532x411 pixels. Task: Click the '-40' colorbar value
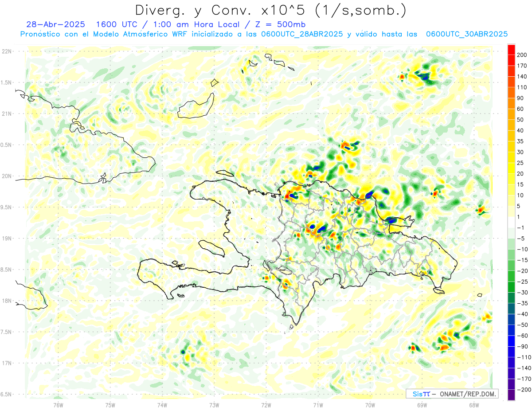tap(522, 314)
